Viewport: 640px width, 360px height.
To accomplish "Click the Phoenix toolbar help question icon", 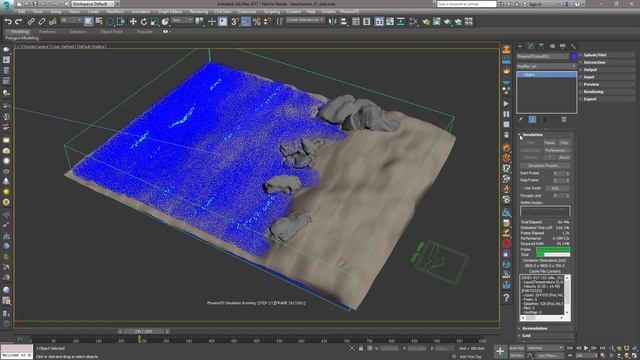I will tap(506, 298).
